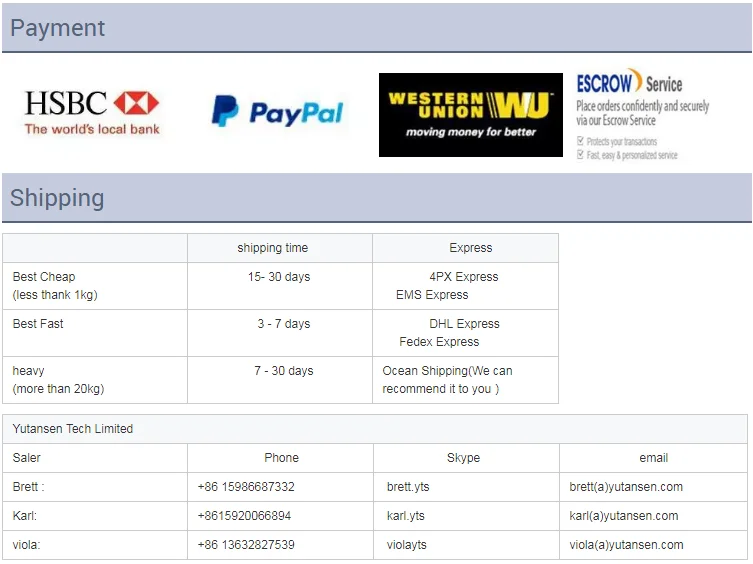Select the 'heavy (more than 20kg)' row label
This screenshot has height=564, width=753.
click(58, 380)
